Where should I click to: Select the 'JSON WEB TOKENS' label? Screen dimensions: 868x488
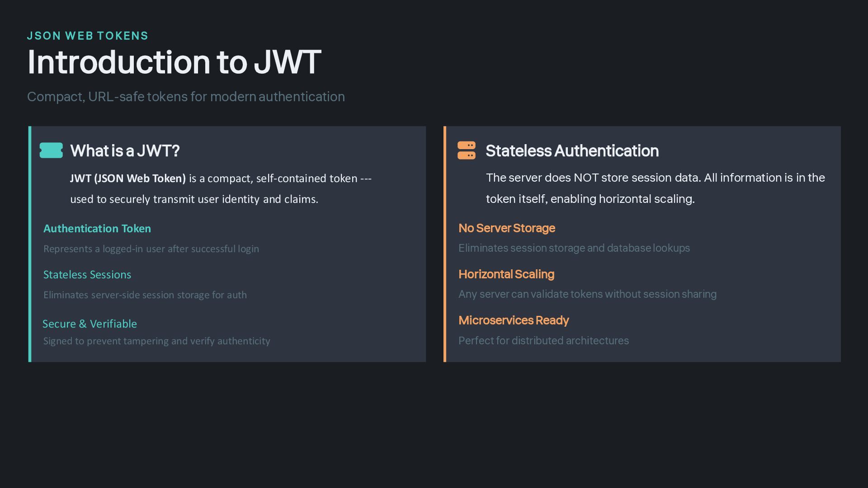[88, 36]
